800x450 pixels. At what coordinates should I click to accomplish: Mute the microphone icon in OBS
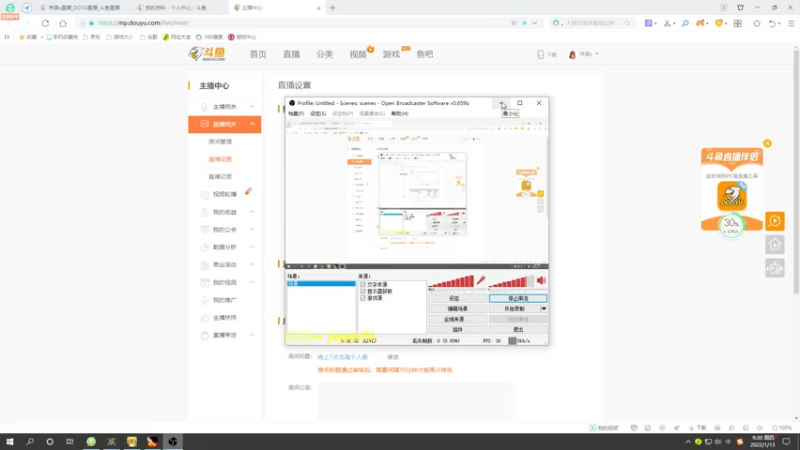click(x=481, y=281)
